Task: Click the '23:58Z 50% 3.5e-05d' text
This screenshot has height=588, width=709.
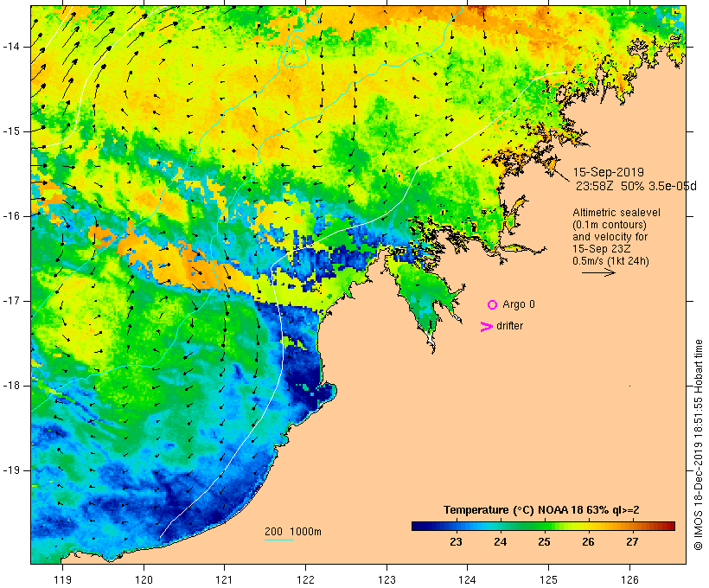Action: click(636, 186)
